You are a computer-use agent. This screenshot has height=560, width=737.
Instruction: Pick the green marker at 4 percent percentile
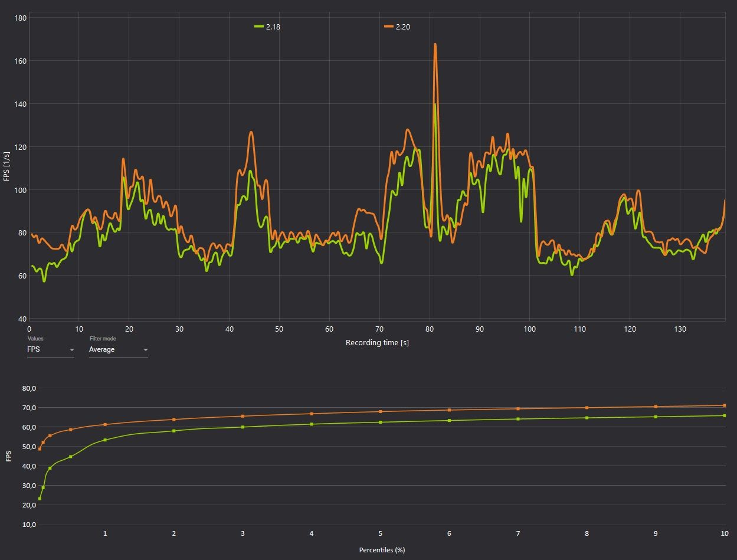pos(312,424)
